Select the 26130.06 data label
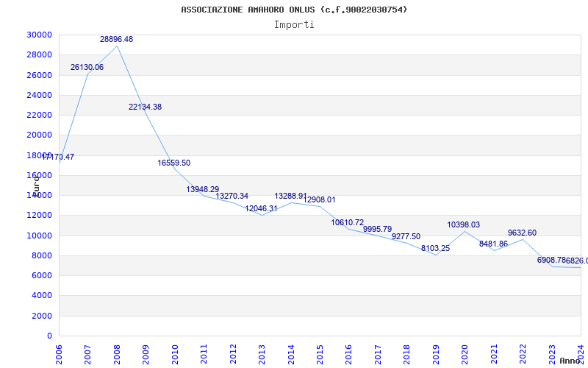The height and width of the screenshot is (368, 588). coord(87,67)
